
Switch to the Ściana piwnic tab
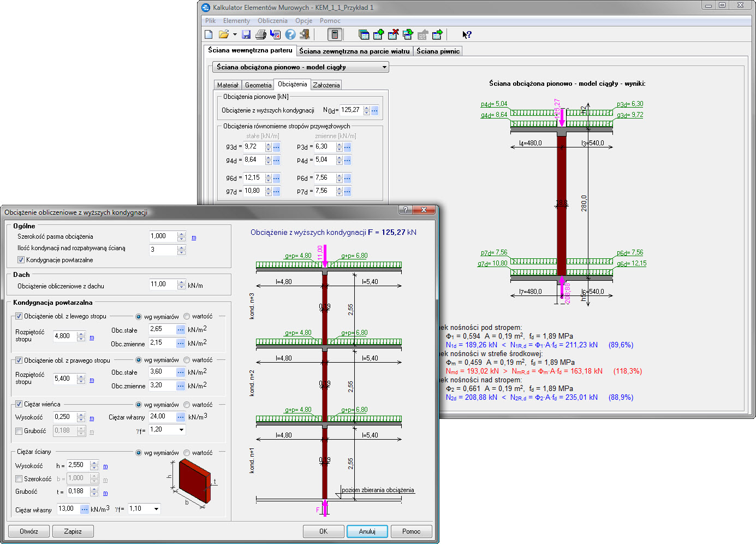pos(438,51)
